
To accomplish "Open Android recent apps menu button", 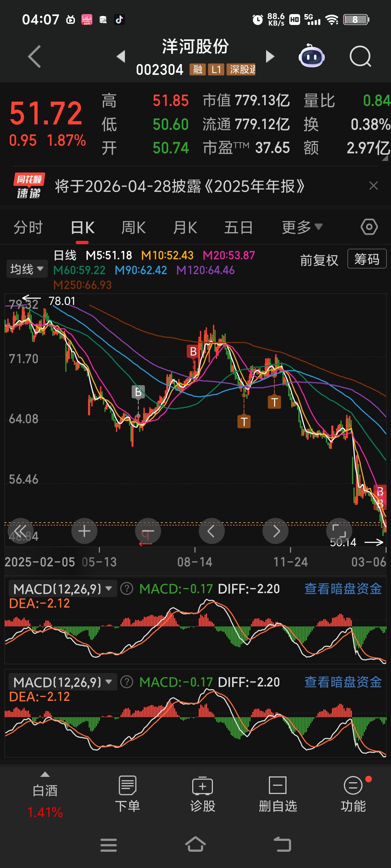I will point(109,845).
